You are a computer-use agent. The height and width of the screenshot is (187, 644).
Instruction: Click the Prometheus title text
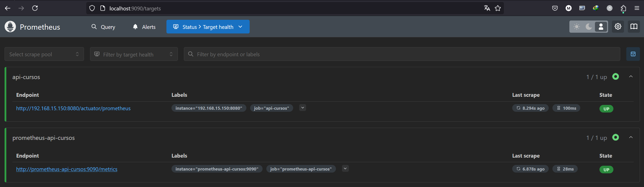click(40, 27)
